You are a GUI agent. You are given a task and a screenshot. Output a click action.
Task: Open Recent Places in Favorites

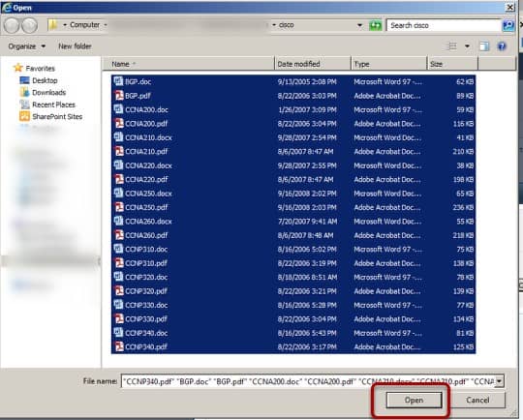pyautogui.click(x=53, y=105)
